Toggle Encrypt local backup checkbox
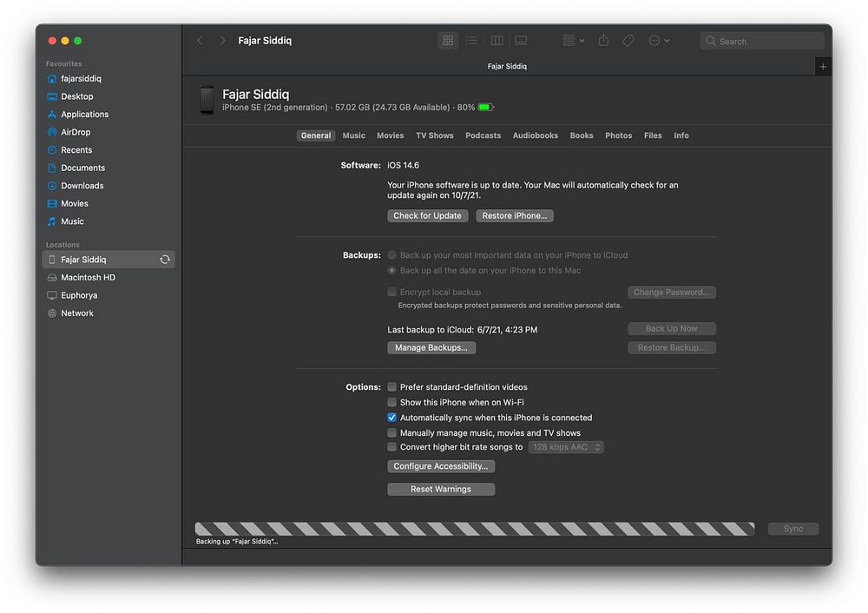Image resolution: width=868 pixels, height=613 pixels. pos(392,292)
